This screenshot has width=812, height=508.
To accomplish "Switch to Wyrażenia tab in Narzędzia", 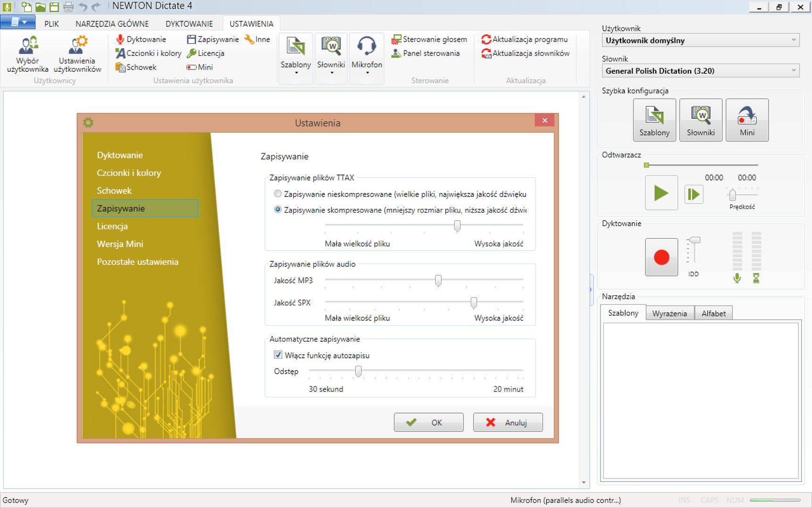I will tap(669, 313).
